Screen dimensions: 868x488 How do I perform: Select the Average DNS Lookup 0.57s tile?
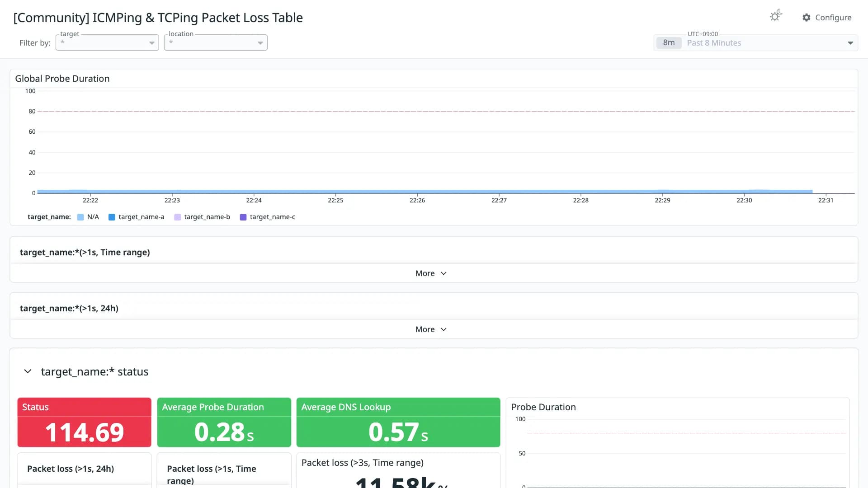click(x=398, y=422)
